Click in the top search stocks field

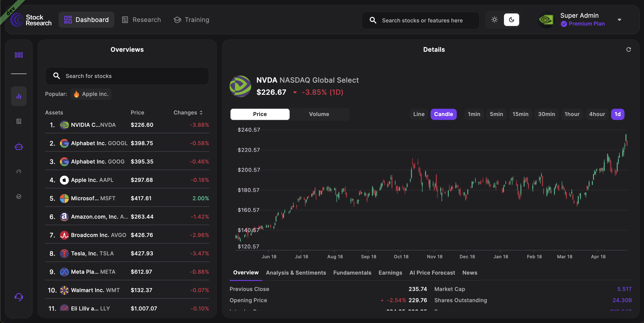tap(421, 21)
